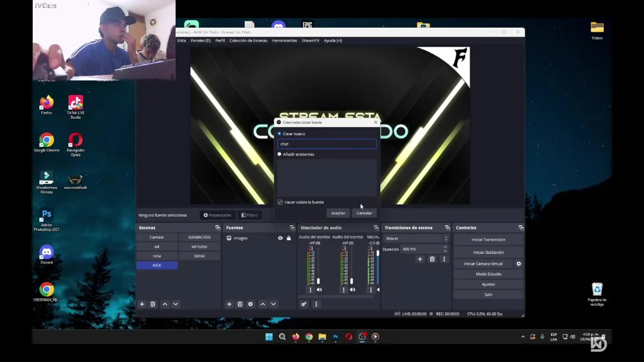
Task: Open source properties gear in Fuentes toolbar
Action: (251, 304)
